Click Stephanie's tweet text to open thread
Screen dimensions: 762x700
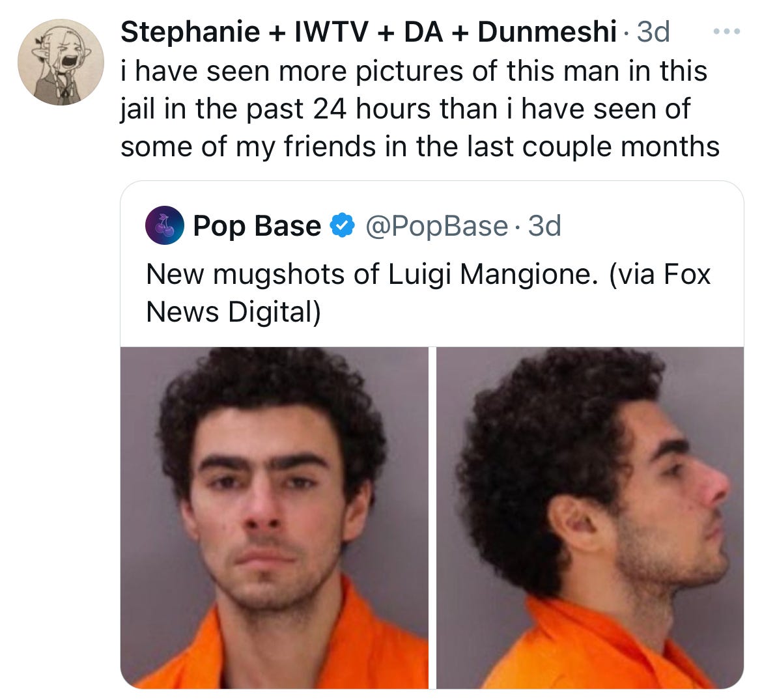420,109
